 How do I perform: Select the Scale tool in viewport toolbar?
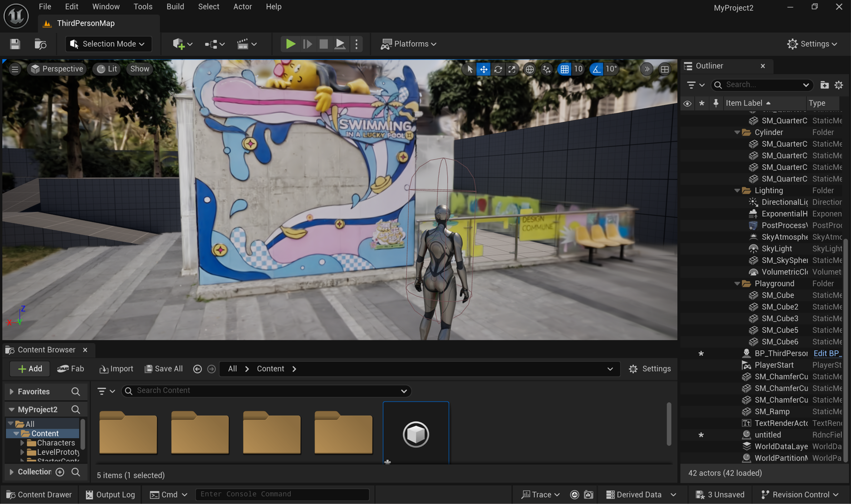[x=512, y=69]
